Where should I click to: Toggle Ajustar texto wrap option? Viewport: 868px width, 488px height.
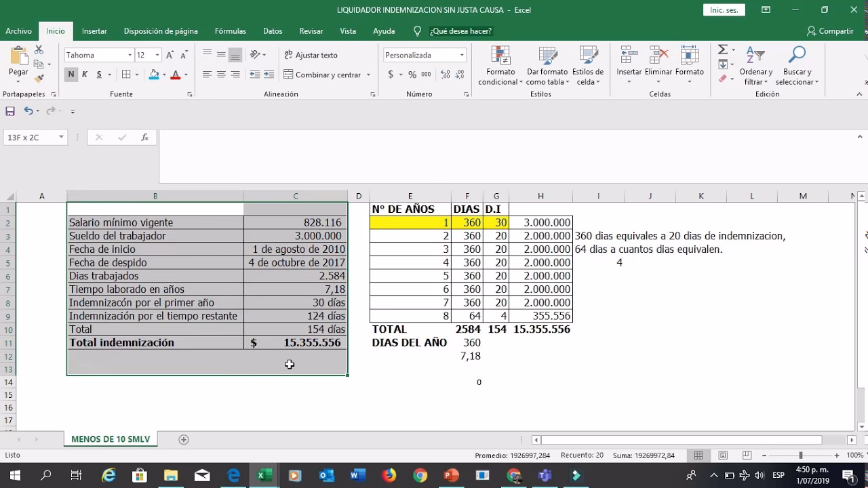tap(311, 55)
